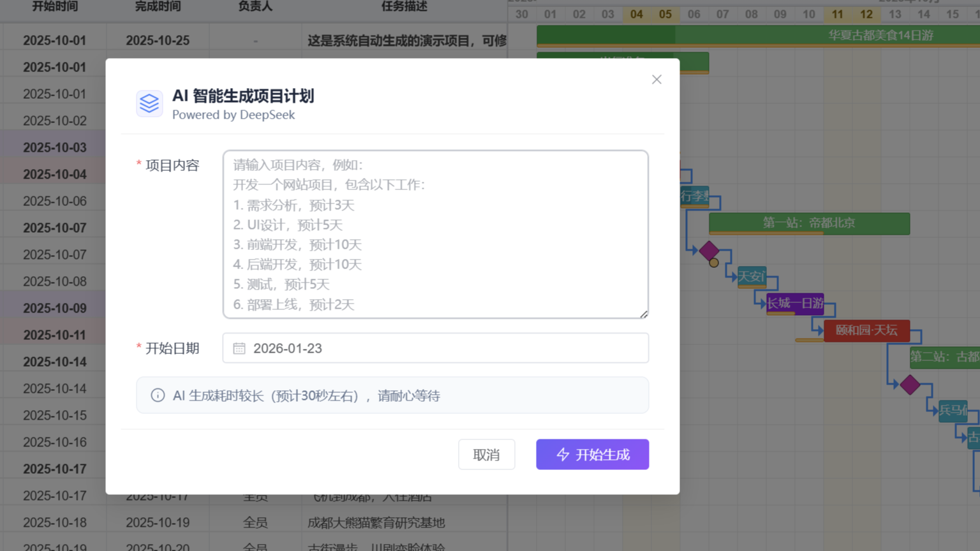Click the calendar icon inside the 开始日期 field

pos(239,348)
